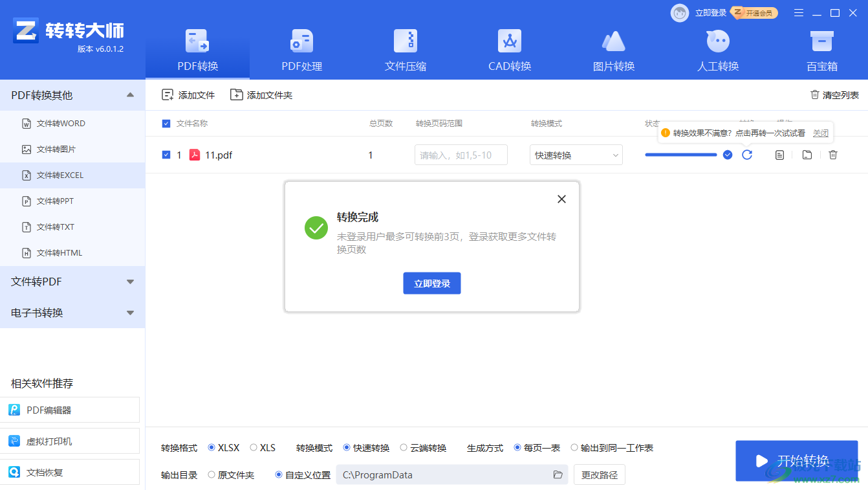Select 文件转图片 in the sidebar
Viewport: 868px width, 490px height.
pos(72,150)
